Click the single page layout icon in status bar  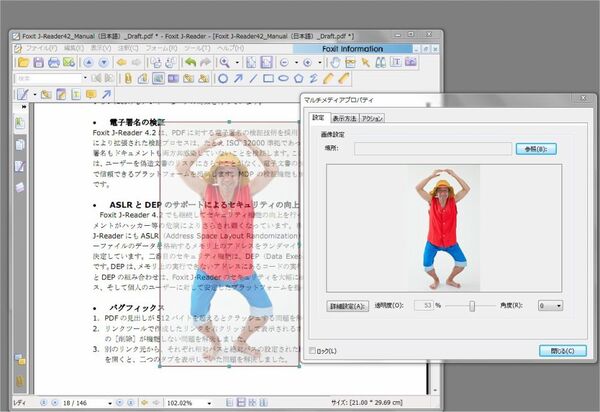(230, 402)
